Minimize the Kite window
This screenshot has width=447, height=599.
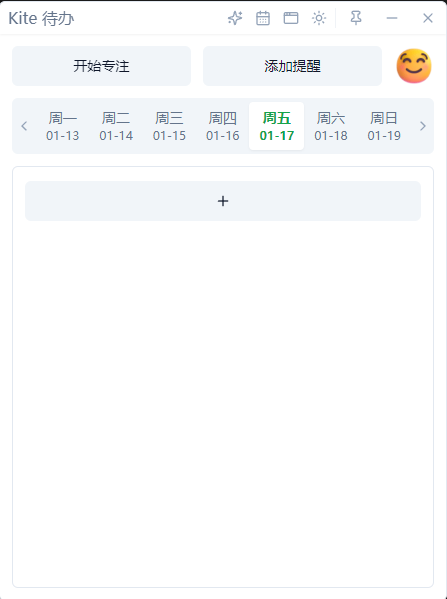[x=392, y=18]
